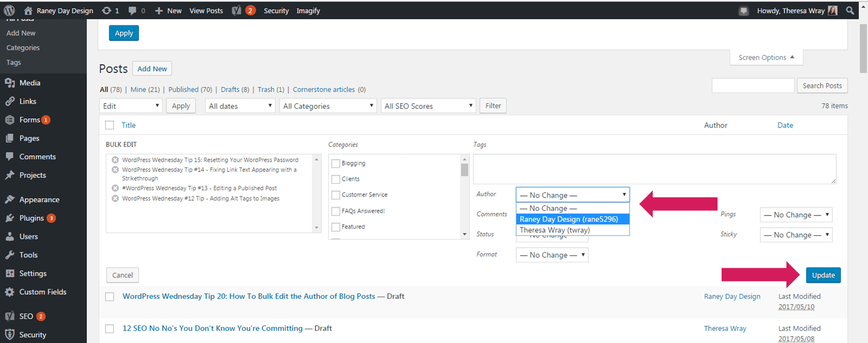Open the All SEO Scores dropdown
This screenshot has width=868, height=343.
coord(429,106)
